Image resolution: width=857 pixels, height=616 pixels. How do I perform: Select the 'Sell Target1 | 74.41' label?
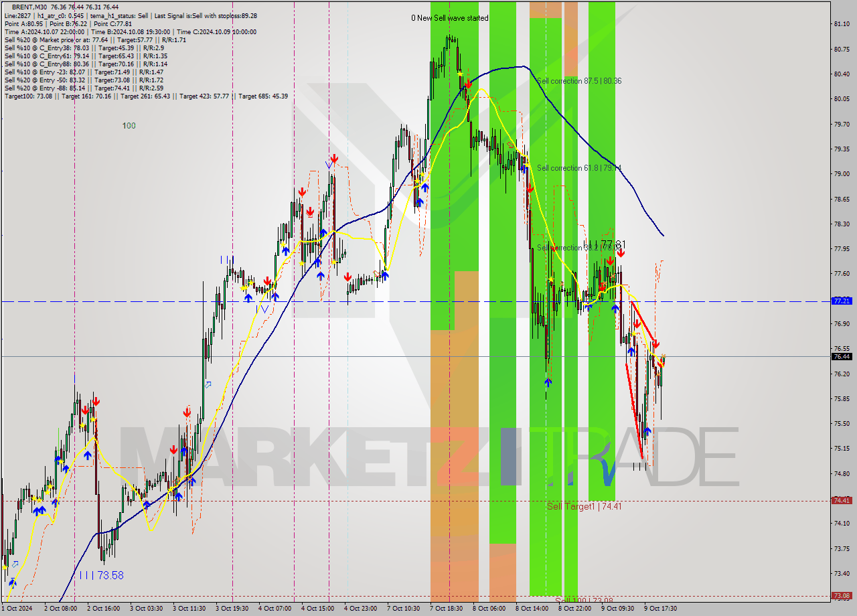(x=585, y=506)
